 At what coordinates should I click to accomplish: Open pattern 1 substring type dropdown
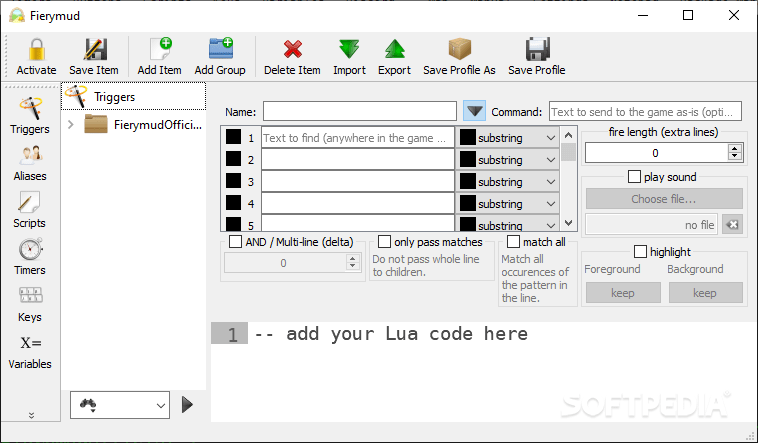pos(507,138)
